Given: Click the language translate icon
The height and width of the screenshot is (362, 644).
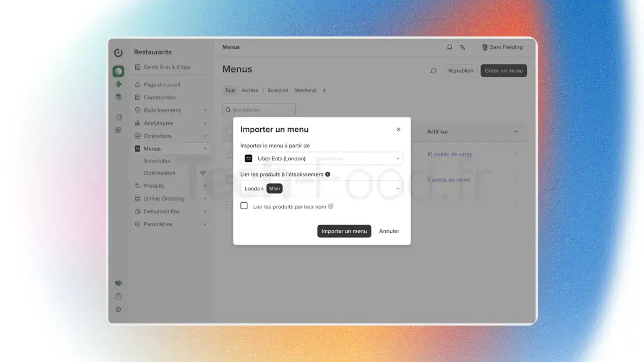Looking at the screenshot, I should pyautogui.click(x=463, y=47).
